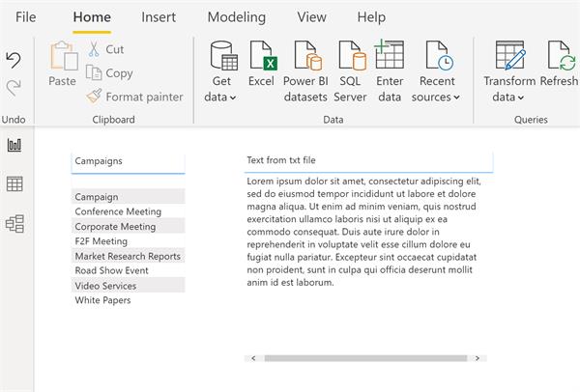Open the Report view in sidebar
Viewport: 580px width, 392px height.
tap(14, 145)
